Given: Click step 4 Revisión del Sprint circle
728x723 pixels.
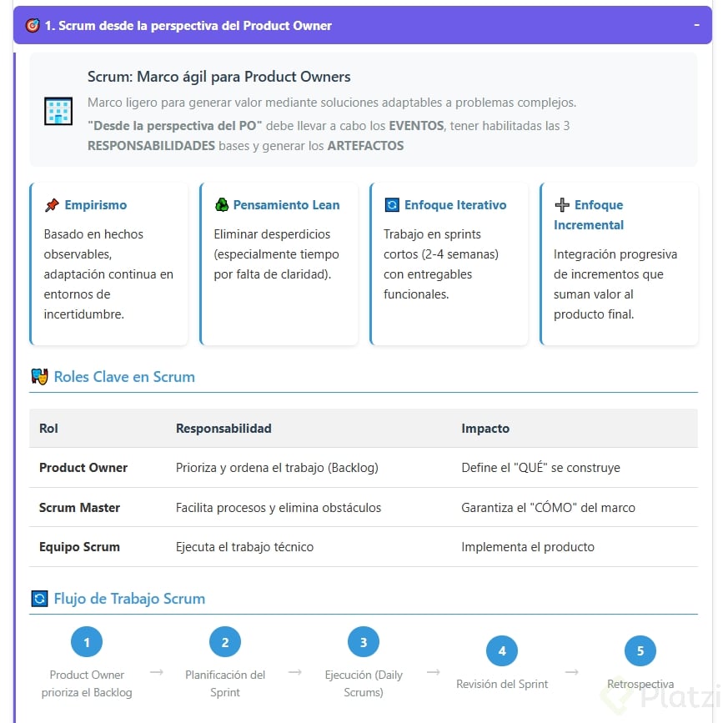Looking at the screenshot, I should click(x=502, y=651).
